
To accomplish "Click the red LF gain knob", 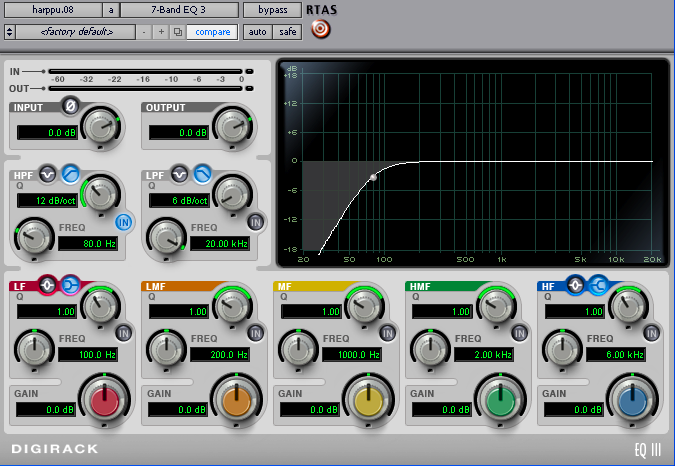I will click(x=104, y=400).
